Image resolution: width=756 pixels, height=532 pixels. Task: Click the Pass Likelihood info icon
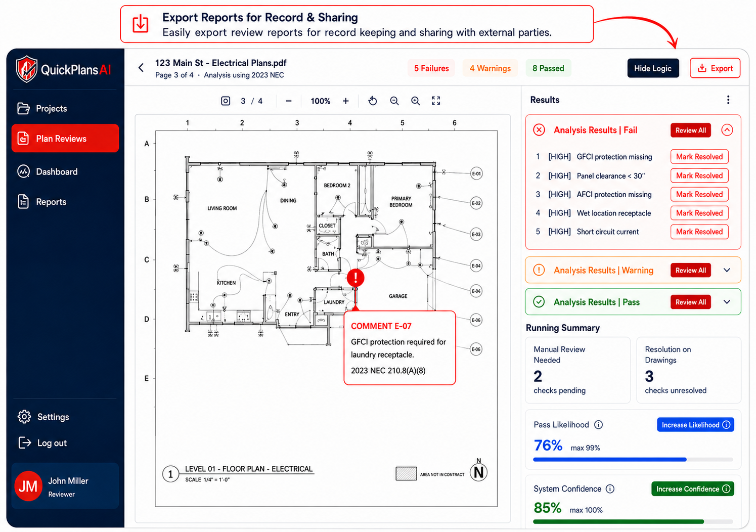click(x=599, y=425)
